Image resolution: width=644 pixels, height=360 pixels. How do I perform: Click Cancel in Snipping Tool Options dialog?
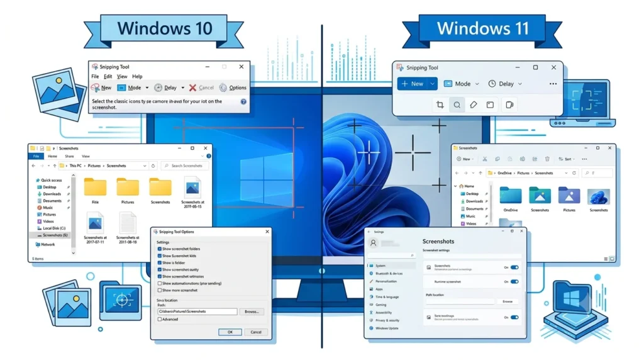pyautogui.click(x=256, y=332)
